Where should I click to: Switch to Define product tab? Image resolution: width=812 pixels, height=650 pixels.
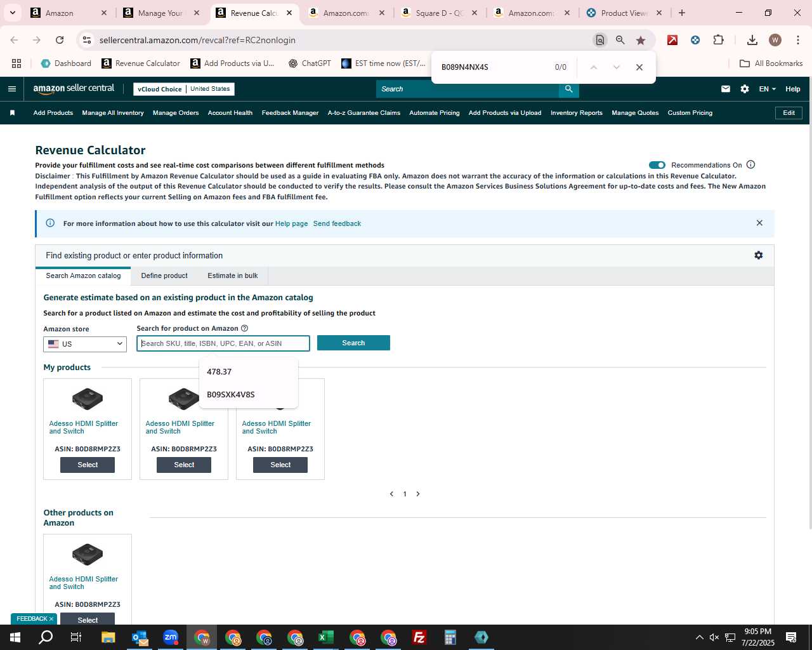click(164, 276)
